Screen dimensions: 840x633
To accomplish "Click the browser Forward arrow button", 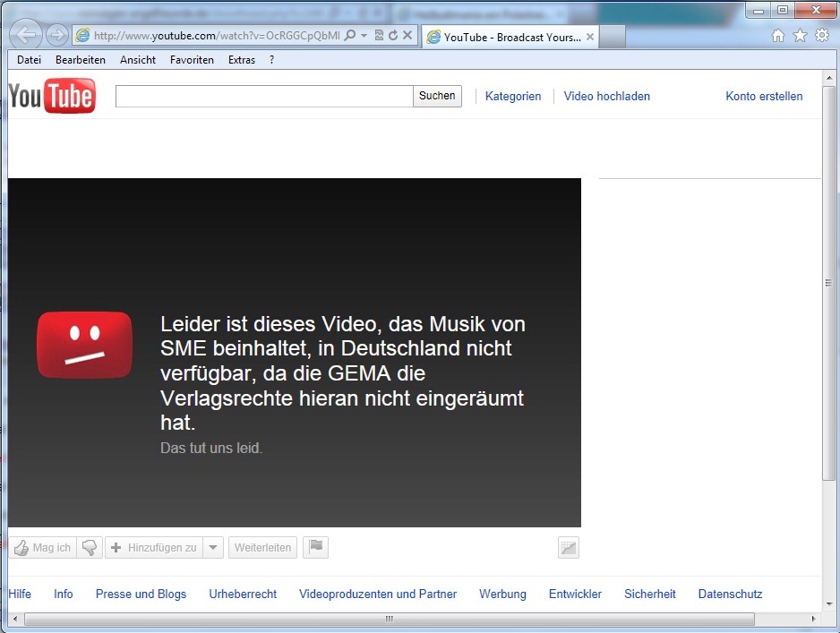I will [56, 35].
